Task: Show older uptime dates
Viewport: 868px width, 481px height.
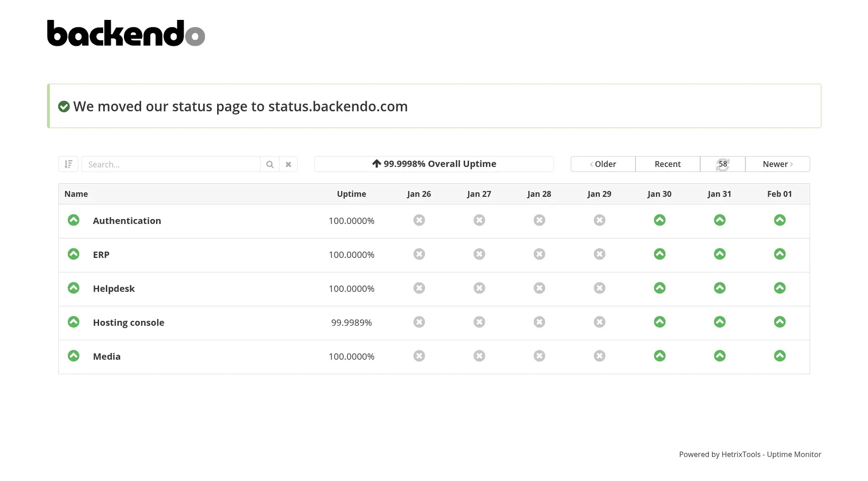Action: (x=603, y=164)
